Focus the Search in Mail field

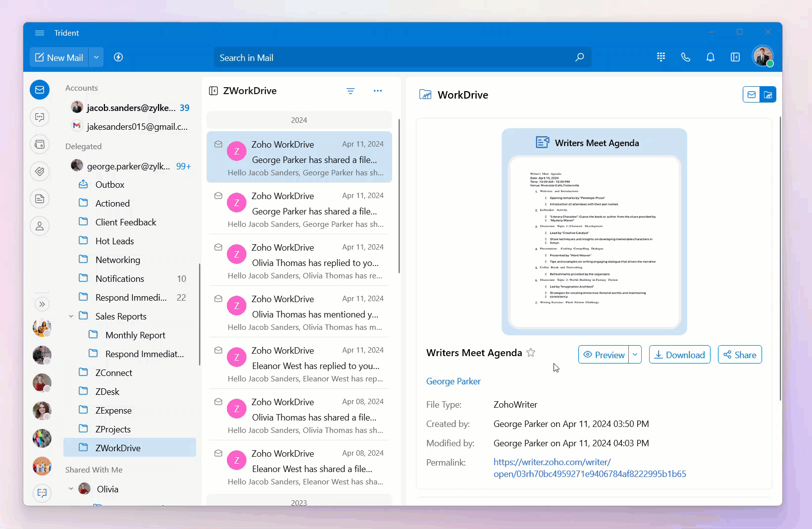pyautogui.click(x=403, y=57)
